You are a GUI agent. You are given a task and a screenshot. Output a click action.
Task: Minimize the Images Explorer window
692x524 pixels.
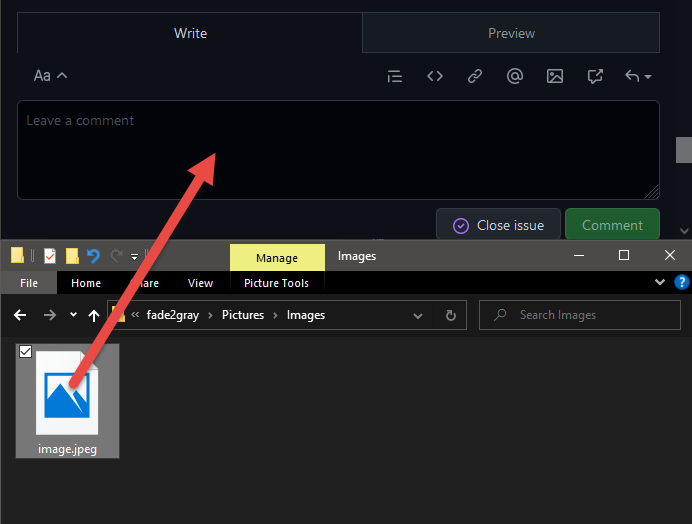pos(579,255)
